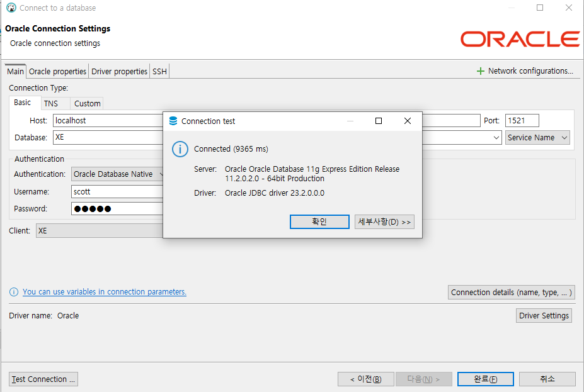Click the green plus Network configurations icon
Image resolution: width=584 pixels, height=392 pixels.
click(x=481, y=71)
